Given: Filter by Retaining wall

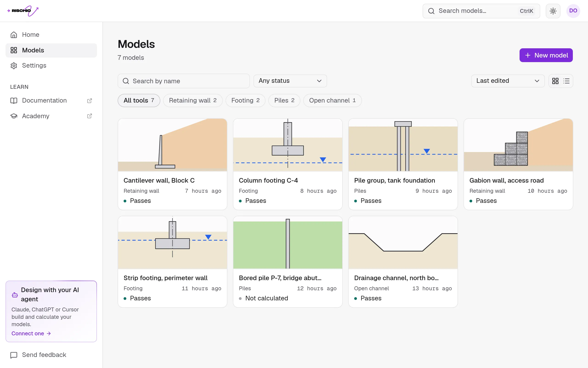Looking at the screenshot, I should coord(193,101).
